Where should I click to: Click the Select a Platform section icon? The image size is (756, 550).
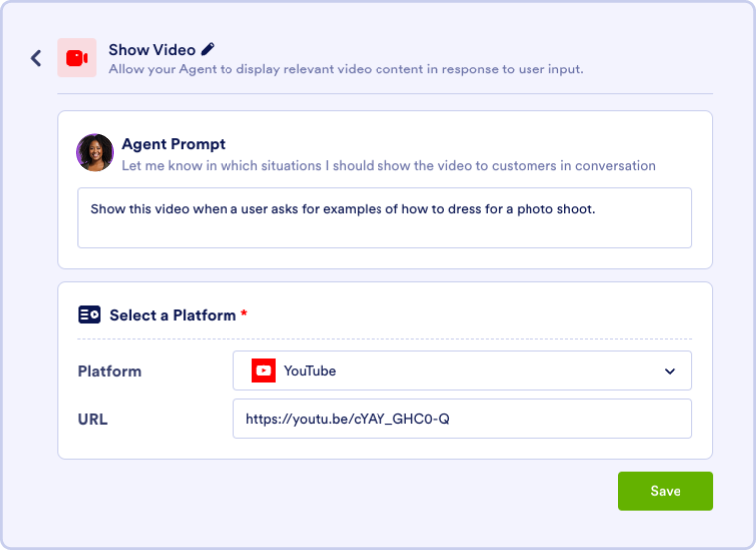click(89, 315)
